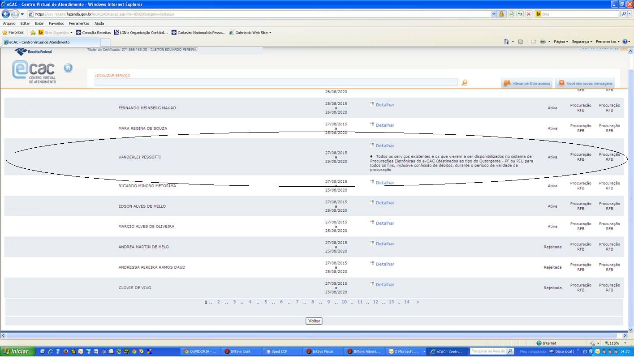The image size is (634, 364).
Task: Open the Favoritos star button
Action: (13, 33)
